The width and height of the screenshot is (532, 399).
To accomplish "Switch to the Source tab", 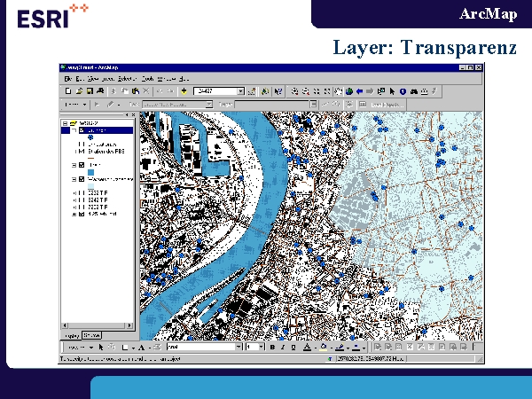I will (x=91, y=337).
